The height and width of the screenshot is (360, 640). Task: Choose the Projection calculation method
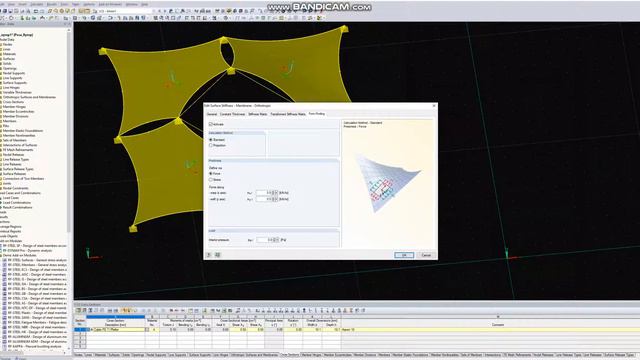(211, 145)
